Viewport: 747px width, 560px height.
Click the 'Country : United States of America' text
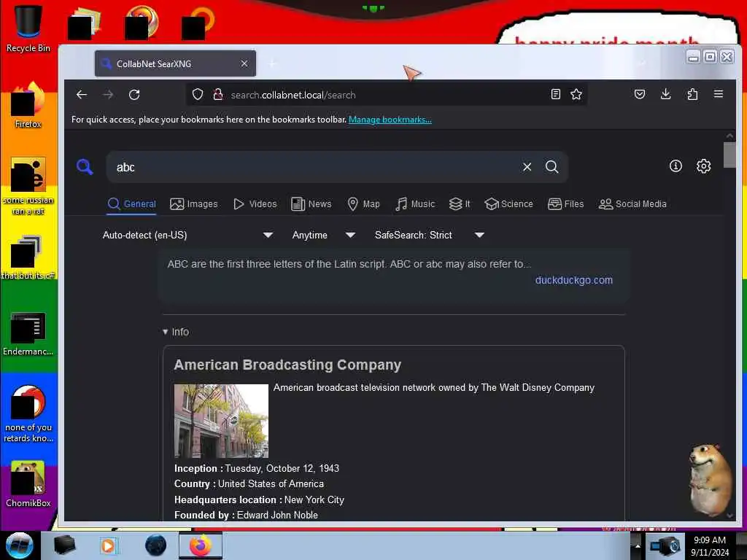tap(249, 483)
